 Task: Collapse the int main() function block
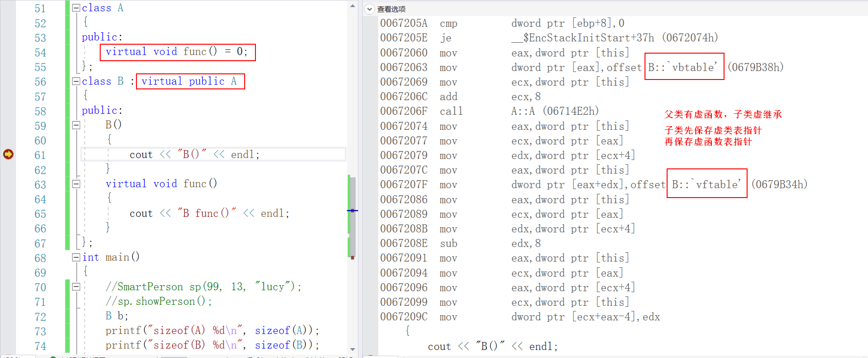(x=76, y=257)
